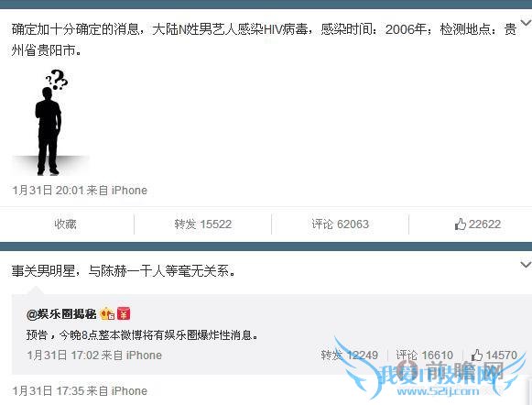Open the second post's chevron dropdown
The width and height of the screenshot is (532, 405).
[x=526, y=264]
